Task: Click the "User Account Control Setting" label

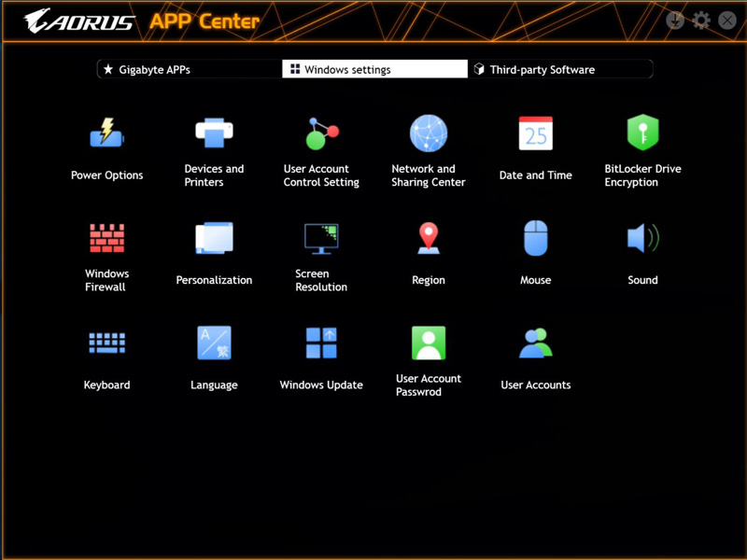Action: (321, 175)
